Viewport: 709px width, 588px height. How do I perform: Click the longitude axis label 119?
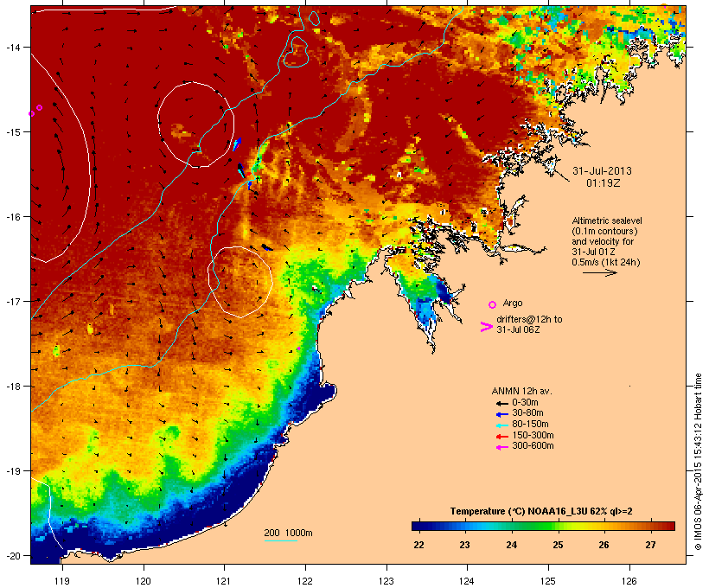coord(62,581)
